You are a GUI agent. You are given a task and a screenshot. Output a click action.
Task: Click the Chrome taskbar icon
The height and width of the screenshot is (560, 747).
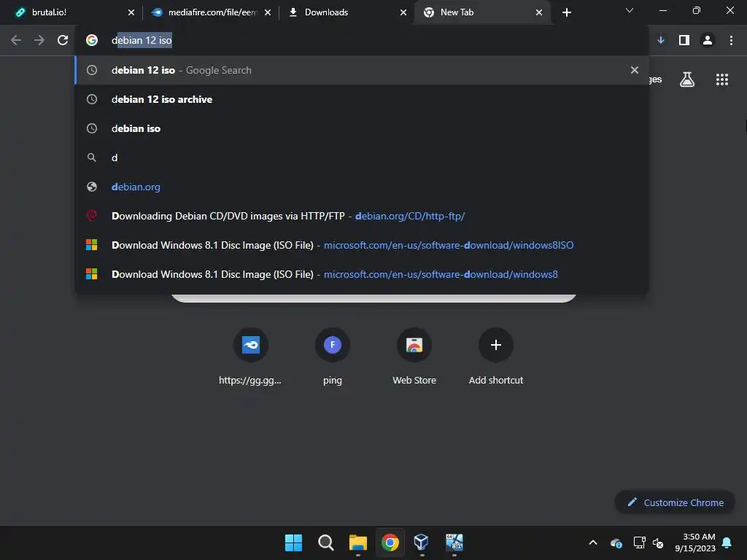click(x=390, y=542)
